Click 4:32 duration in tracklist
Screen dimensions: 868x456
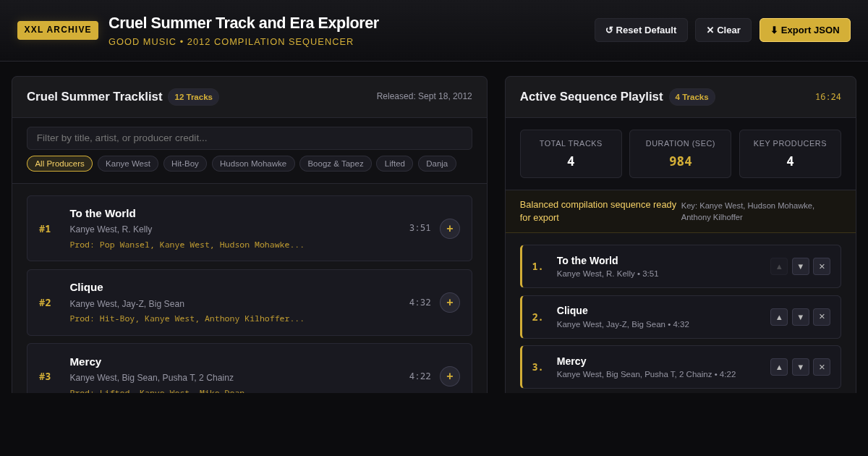click(x=420, y=303)
